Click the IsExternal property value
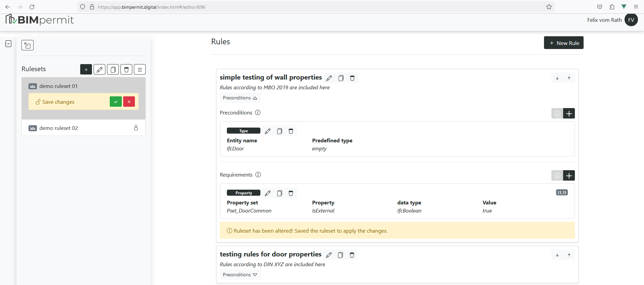The height and width of the screenshot is (285, 644). point(323,210)
